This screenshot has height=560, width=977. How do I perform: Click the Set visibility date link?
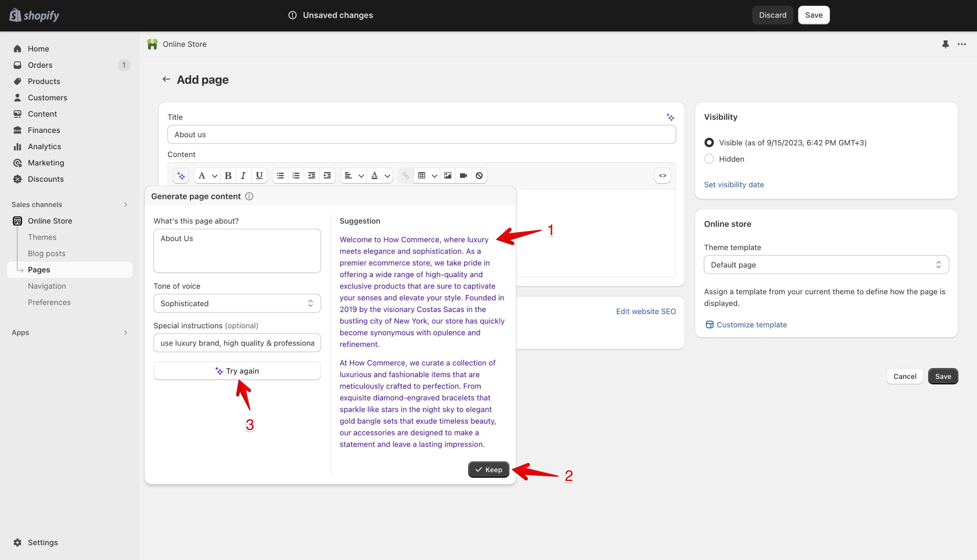[733, 185]
